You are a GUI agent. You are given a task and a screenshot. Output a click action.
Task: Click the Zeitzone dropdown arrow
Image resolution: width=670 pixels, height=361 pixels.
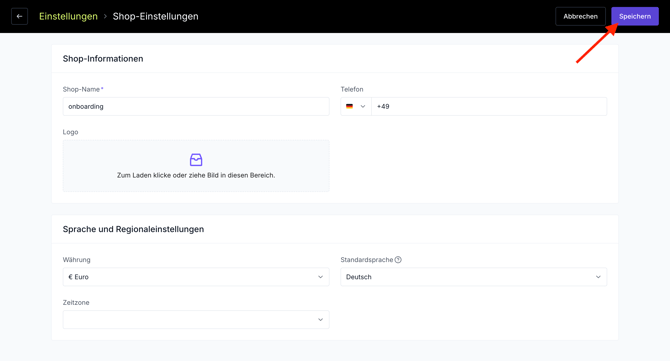tap(320, 320)
